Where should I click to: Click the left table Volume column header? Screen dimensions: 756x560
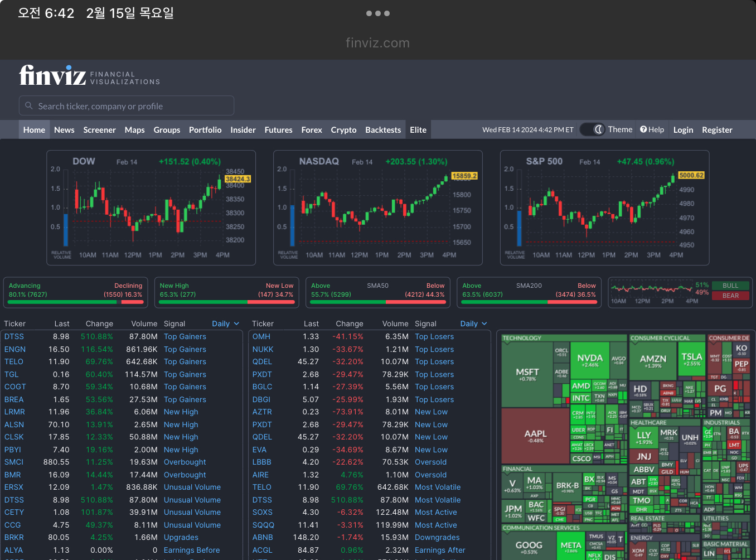[144, 324]
